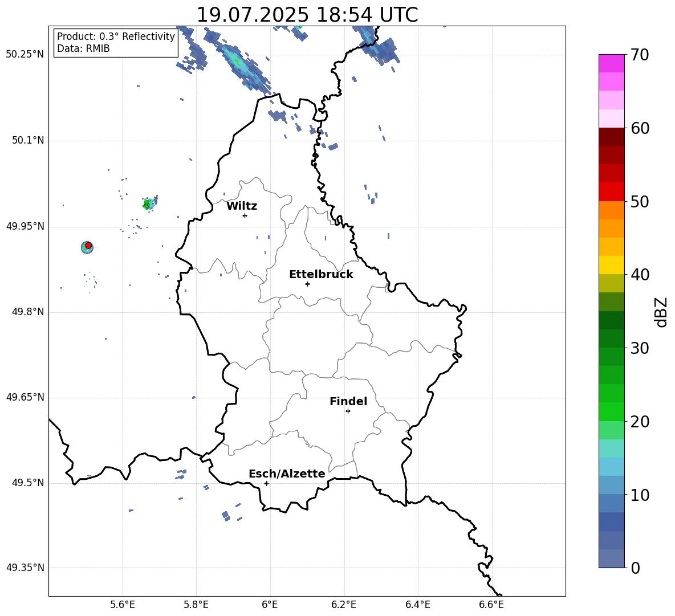
Task: Click the colorbar 50 tick label
Action: pyautogui.click(x=640, y=201)
